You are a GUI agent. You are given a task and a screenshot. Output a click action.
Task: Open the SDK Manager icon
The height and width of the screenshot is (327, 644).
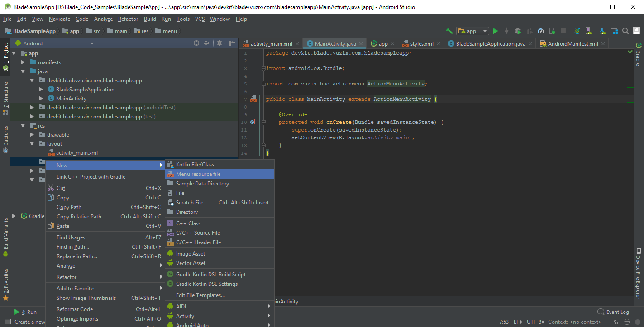click(x=603, y=31)
